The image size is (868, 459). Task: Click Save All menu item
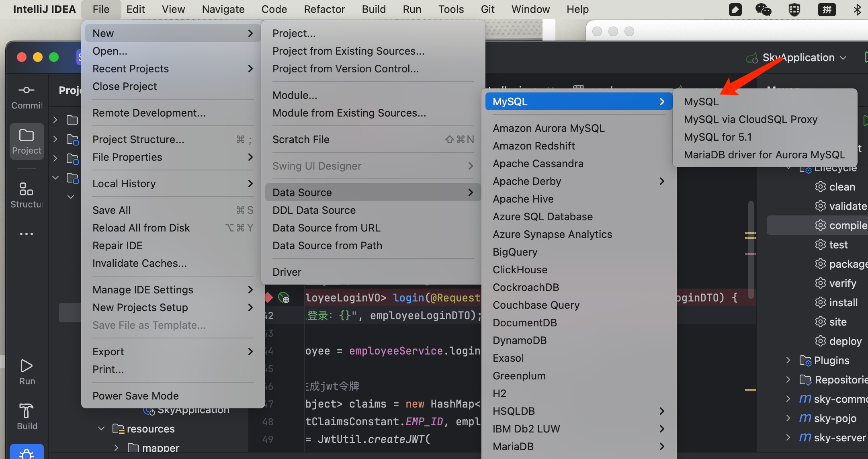point(173,210)
